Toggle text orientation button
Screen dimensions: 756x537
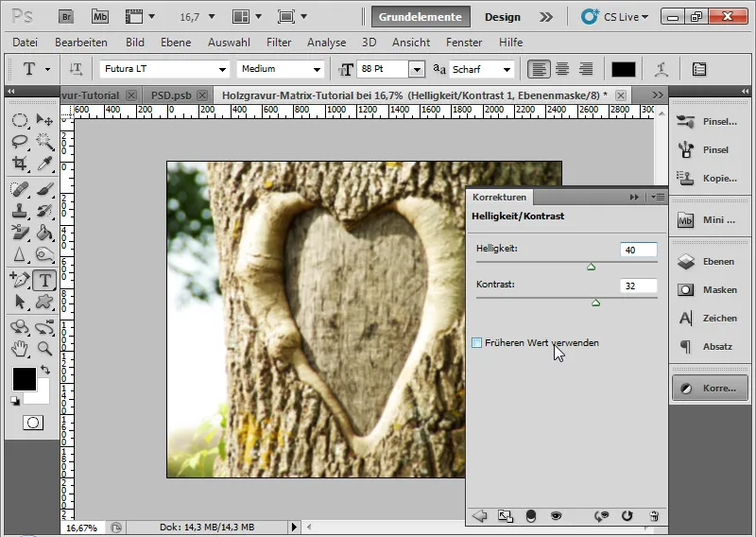(76, 69)
